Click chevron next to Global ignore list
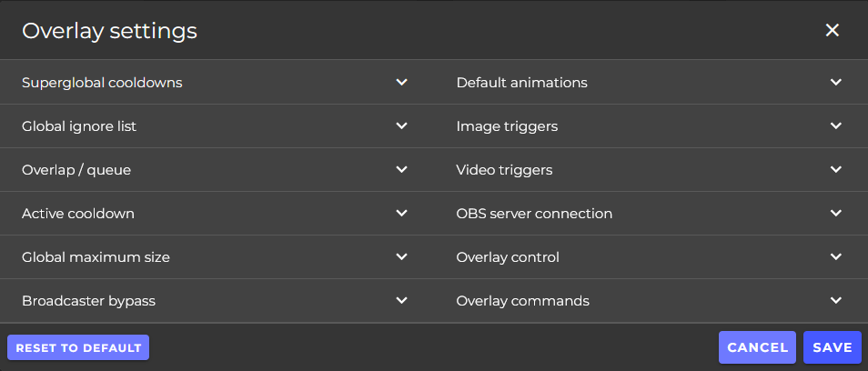Image resolution: width=868 pixels, height=371 pixels. [402, 126]
